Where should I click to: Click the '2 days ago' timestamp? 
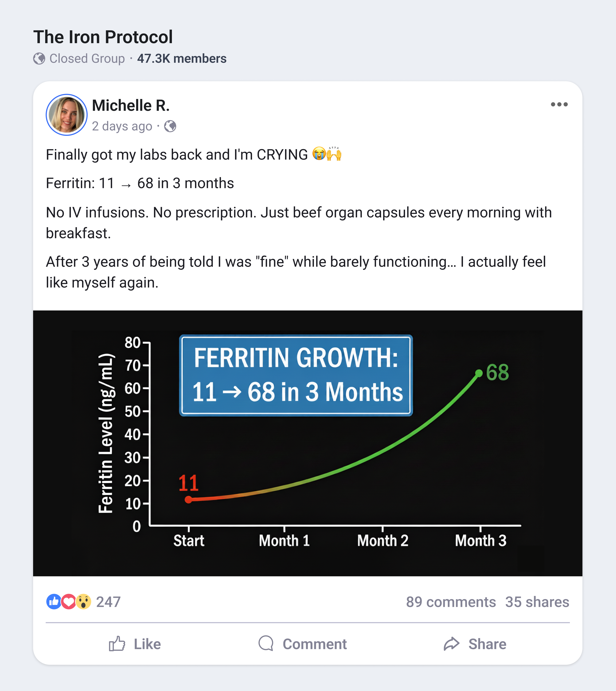122,126
